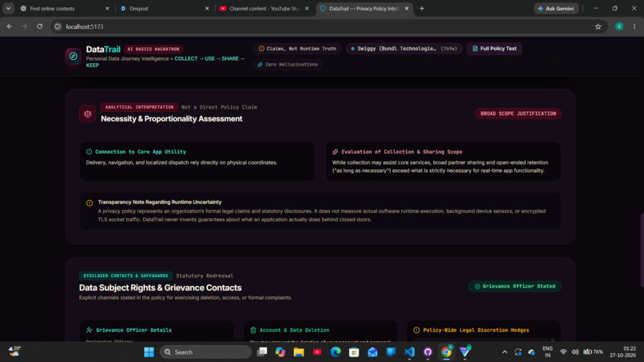Screen dimensions: 644x362
Task: Click the Claims, Not Runtime Truth badge
Action: (297, 49)
